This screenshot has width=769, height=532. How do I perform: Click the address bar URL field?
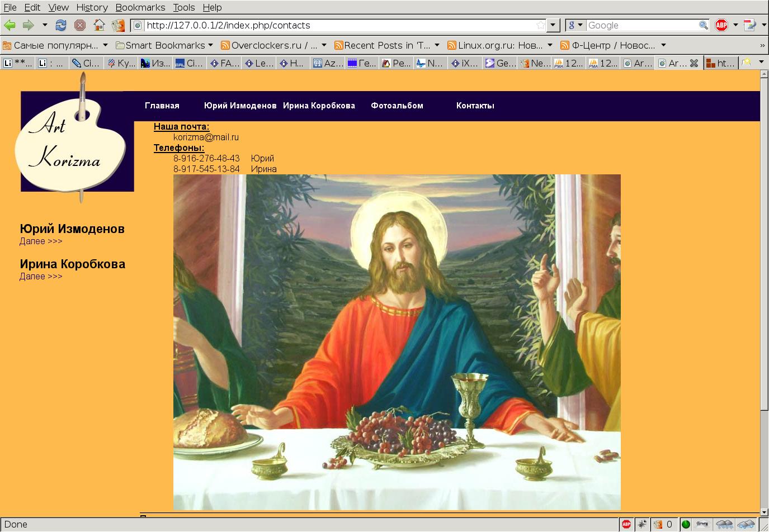(x=339, y=25)
